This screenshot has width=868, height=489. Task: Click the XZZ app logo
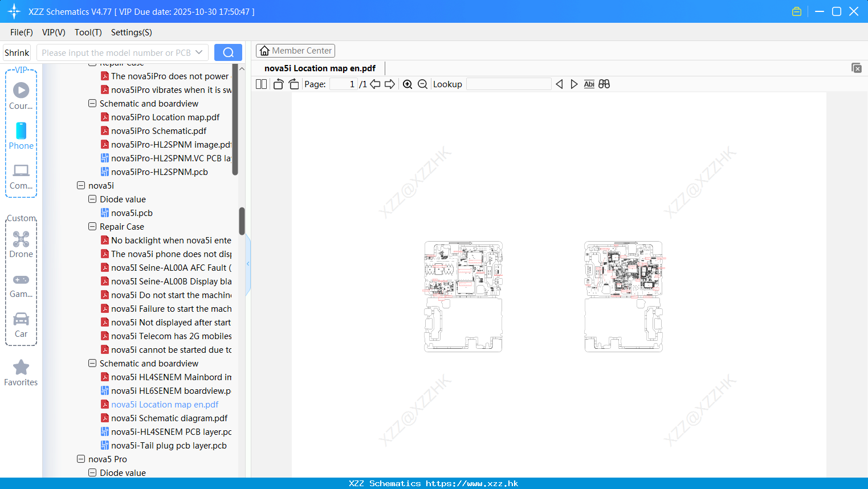(x=14, y=11)
